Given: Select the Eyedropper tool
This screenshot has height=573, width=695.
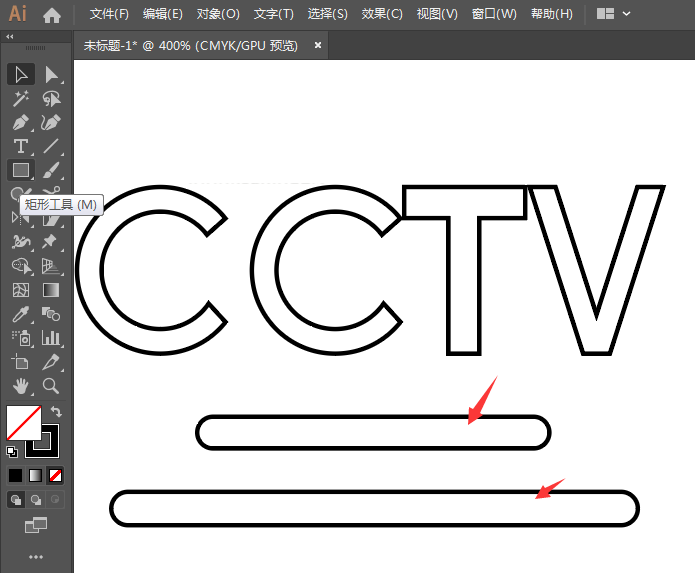Looking at the screenshot, I should click(x=21, y=314).
